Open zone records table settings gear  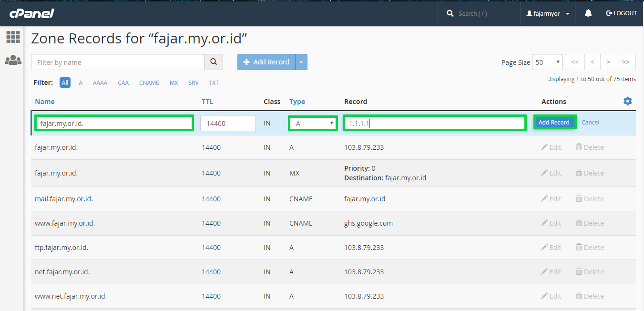[627, 101]
